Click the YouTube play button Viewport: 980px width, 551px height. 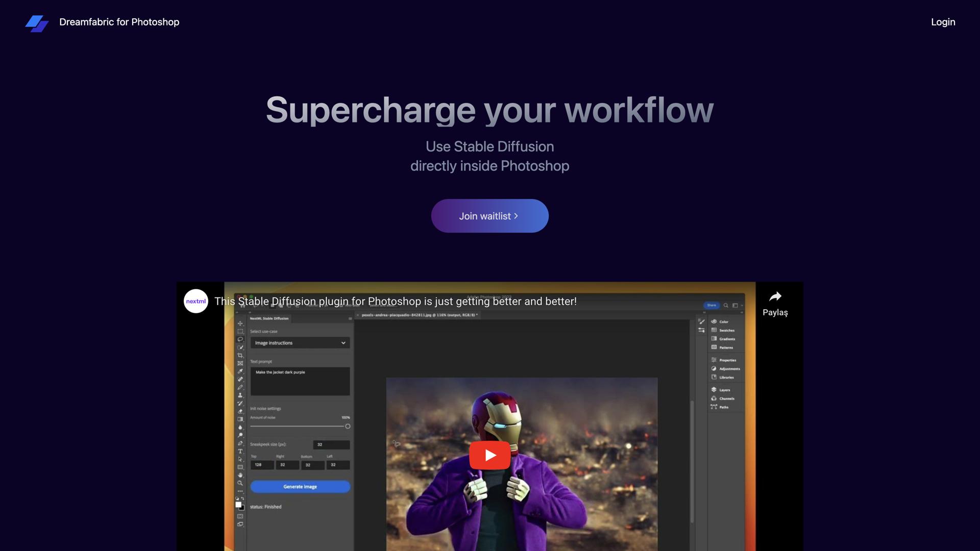pyautogui.click(x=489, y=455)
